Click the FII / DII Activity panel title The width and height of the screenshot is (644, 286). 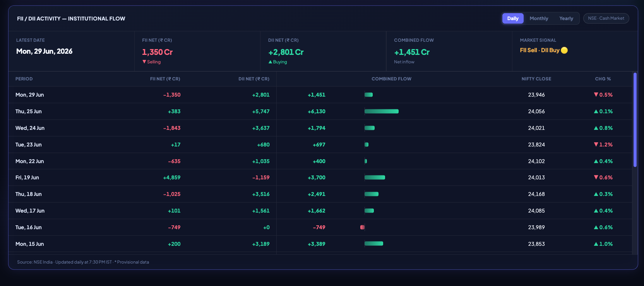(71, 19)
